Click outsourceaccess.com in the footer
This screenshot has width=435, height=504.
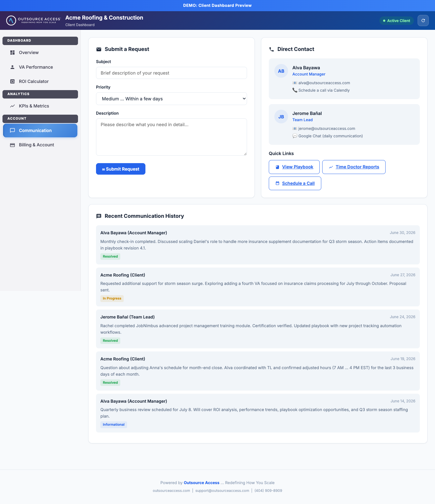[172, 491]
